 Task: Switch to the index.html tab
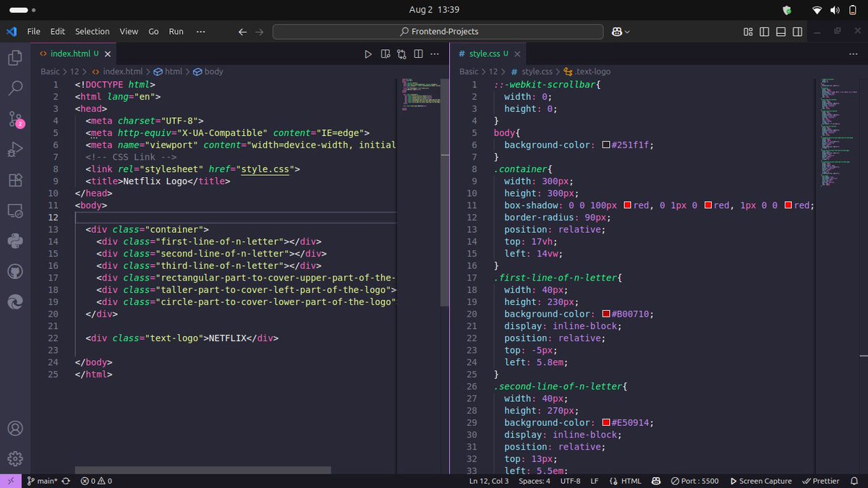(74, 53)
